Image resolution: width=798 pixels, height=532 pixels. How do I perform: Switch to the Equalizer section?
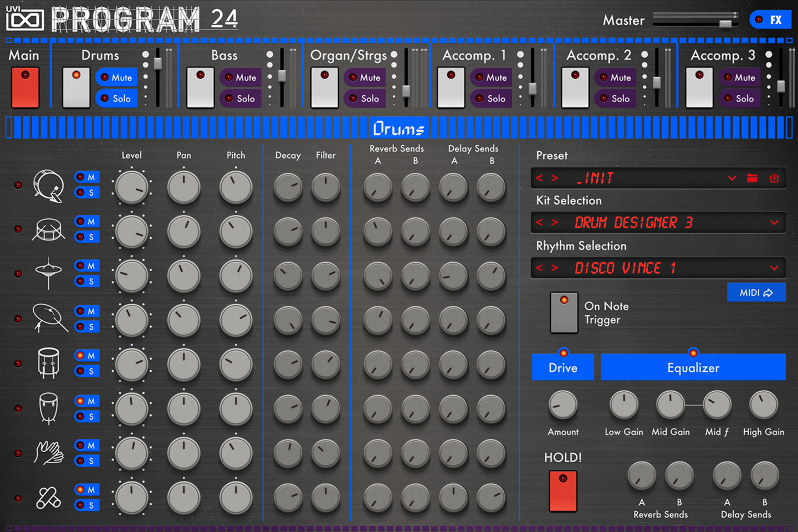click(x=693, y=367)
